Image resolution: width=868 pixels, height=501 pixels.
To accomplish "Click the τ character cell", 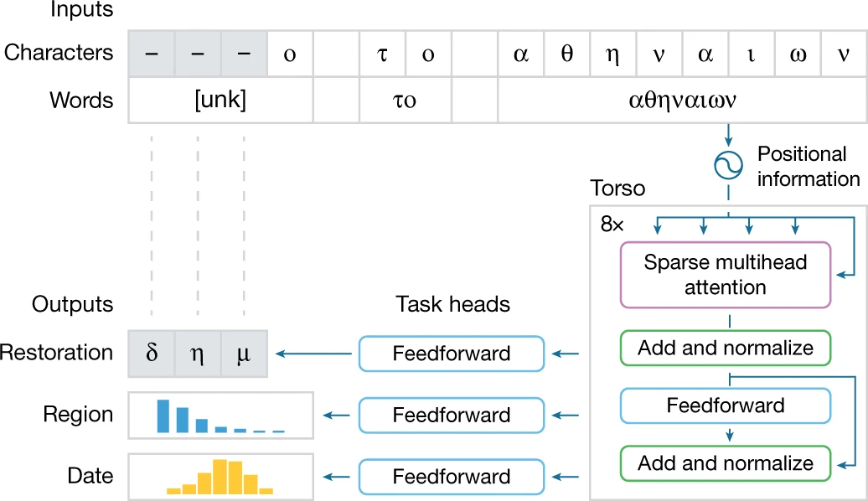I will [382, 54].
